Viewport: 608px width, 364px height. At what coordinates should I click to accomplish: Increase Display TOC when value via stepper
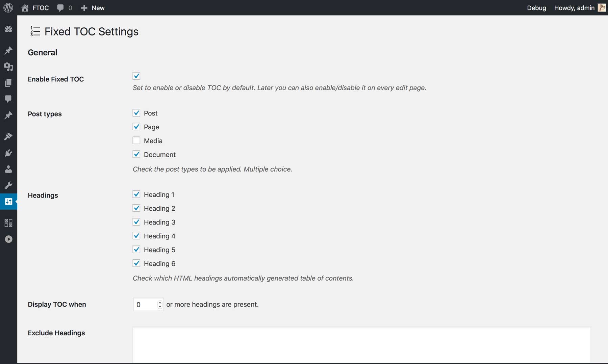[160, 302]
